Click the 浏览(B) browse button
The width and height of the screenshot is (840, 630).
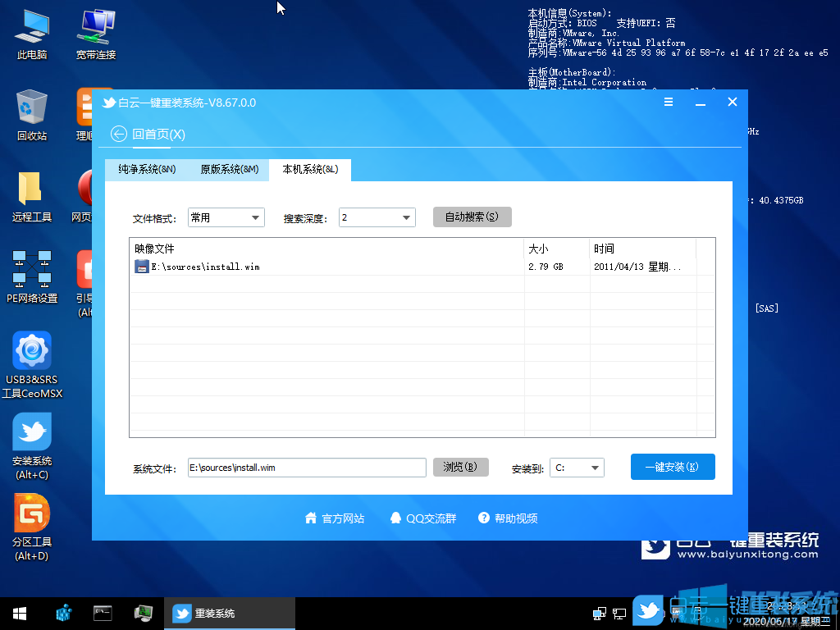coord(460,468)
